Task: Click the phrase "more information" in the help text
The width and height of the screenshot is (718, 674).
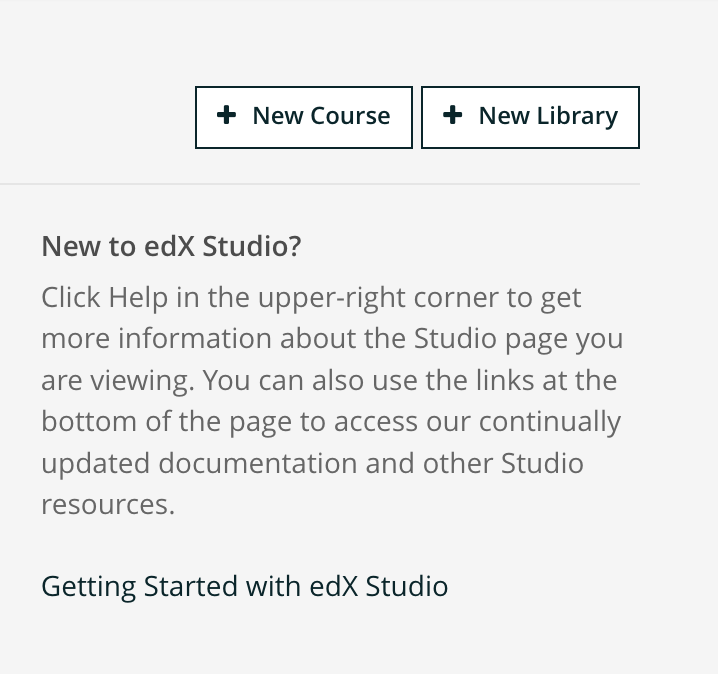Action: pos(157,338)
